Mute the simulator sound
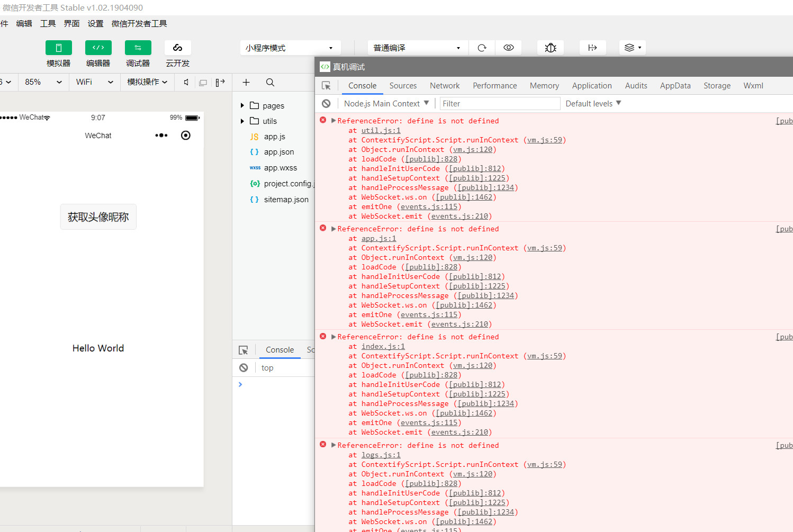This screenshot has width=793, height=532. point(186,82)
